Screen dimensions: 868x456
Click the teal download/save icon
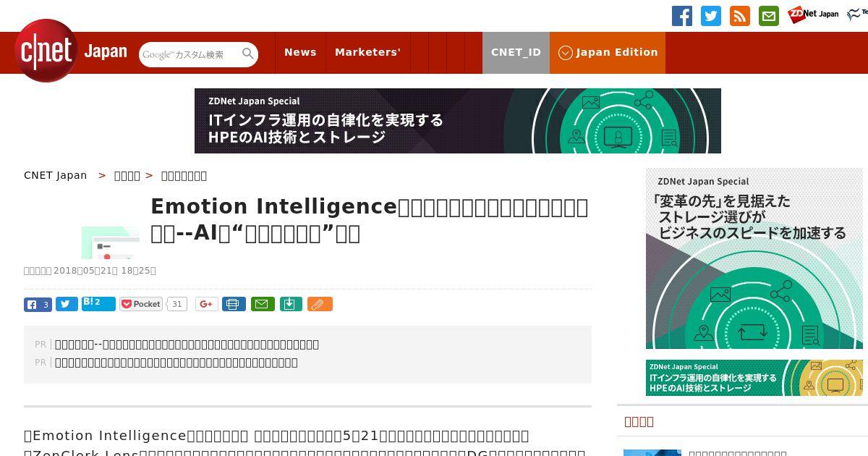click(290, 304)
